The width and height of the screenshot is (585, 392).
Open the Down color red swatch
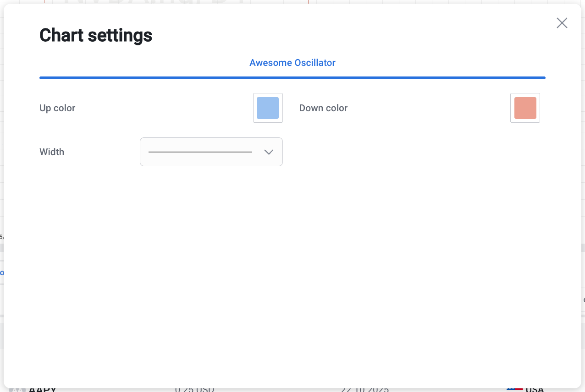click(525, 108)
